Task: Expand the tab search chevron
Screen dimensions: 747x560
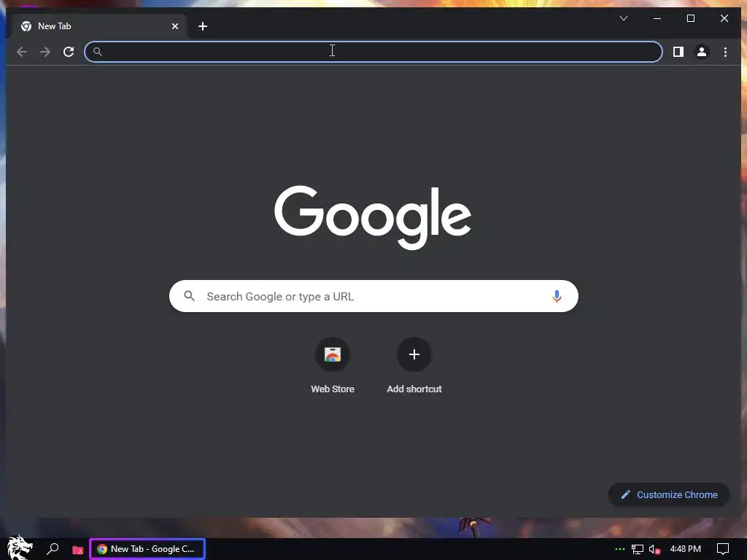Action: coord(623,18)
